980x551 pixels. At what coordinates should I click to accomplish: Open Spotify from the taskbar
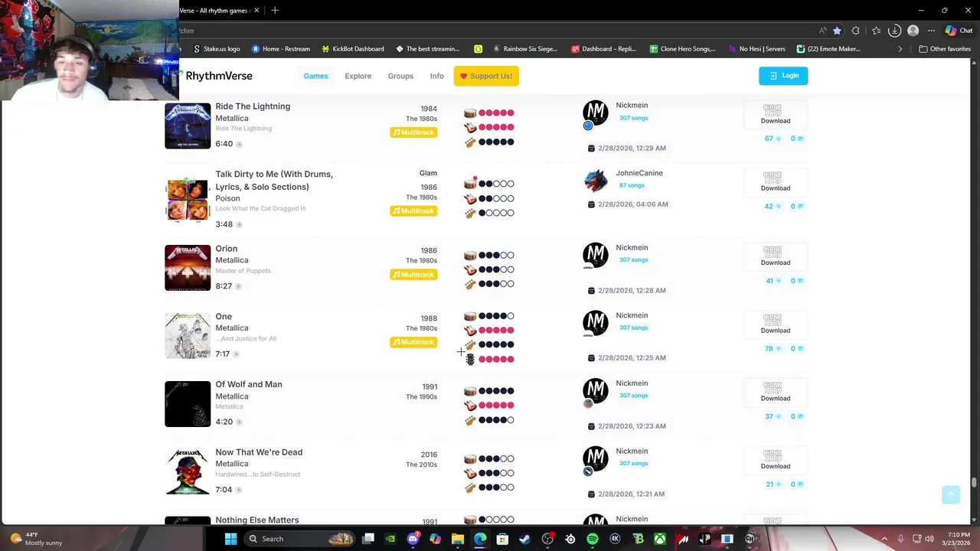593,539
